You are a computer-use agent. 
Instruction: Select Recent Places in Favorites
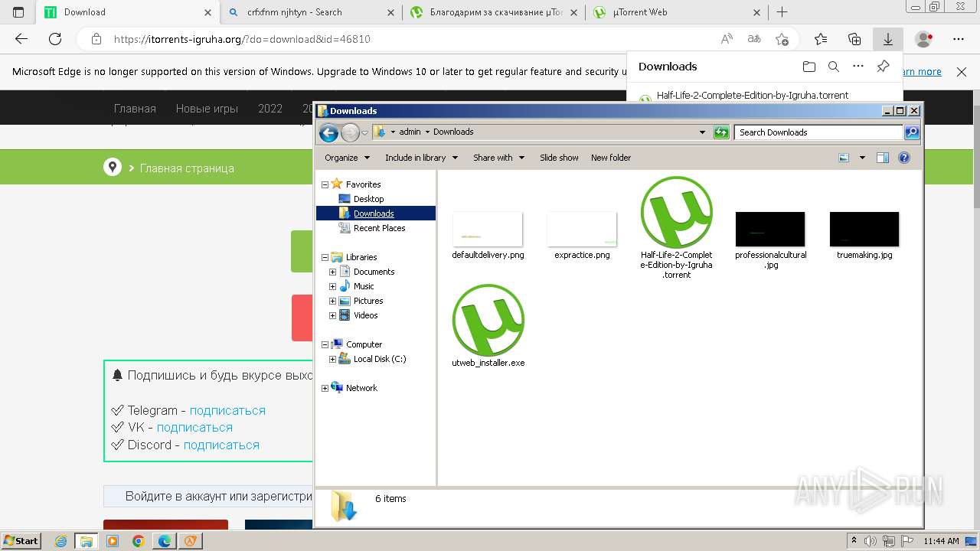click(379, 228)
